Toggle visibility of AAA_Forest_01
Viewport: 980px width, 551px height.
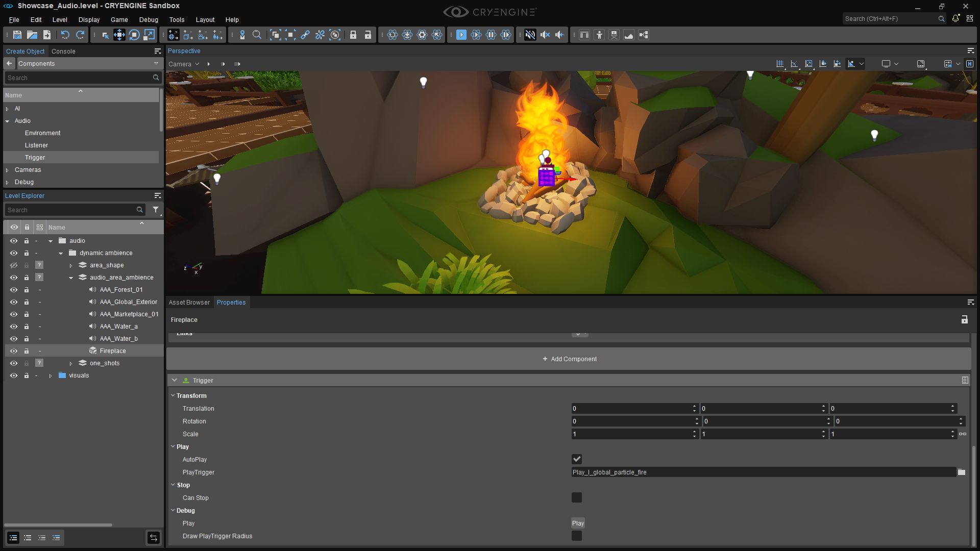(x=14, y=290)
